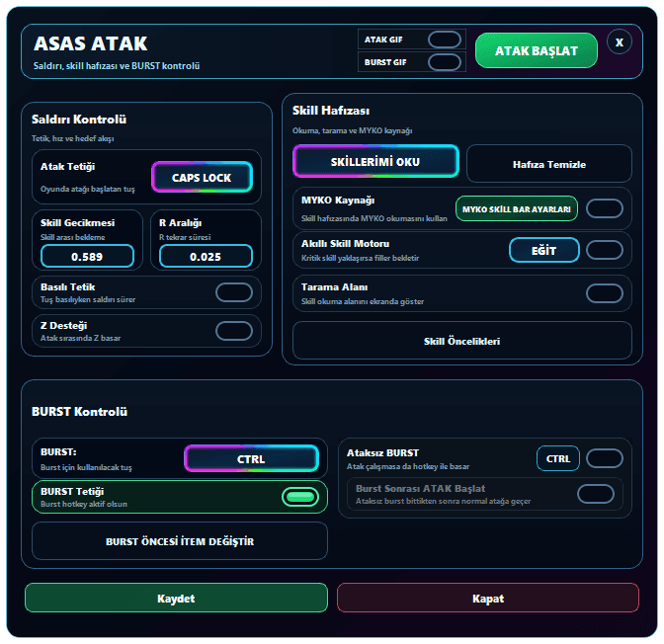Click the ATAK BAŞLAT button

point(537,50)
